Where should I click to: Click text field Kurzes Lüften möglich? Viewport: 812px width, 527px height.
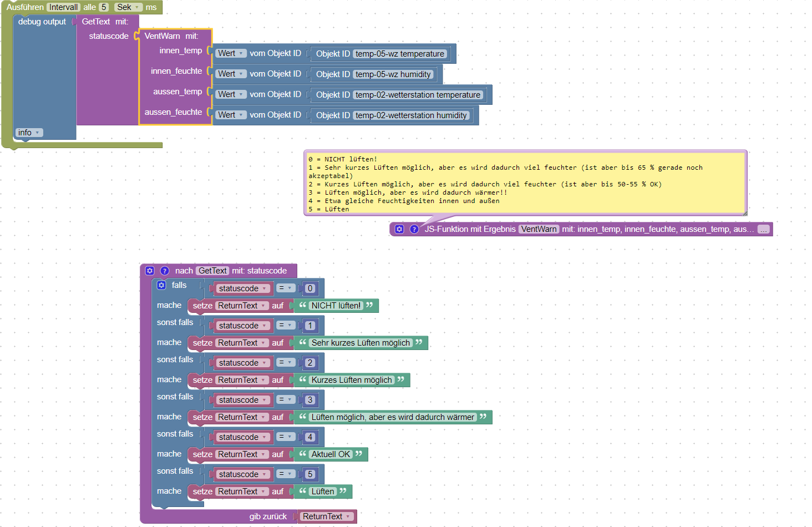point(352,380)
